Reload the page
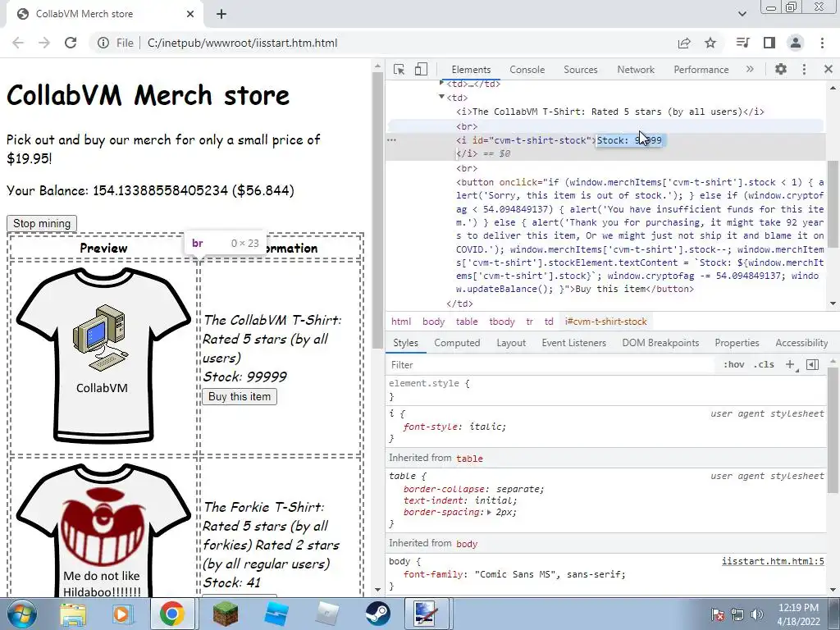 (x=71, y=43)
